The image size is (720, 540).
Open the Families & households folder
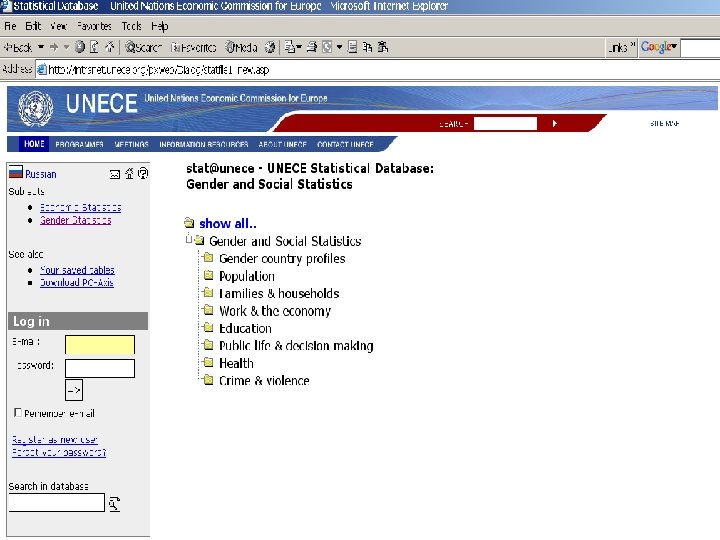pyautogui.click(x=279, y=293)
